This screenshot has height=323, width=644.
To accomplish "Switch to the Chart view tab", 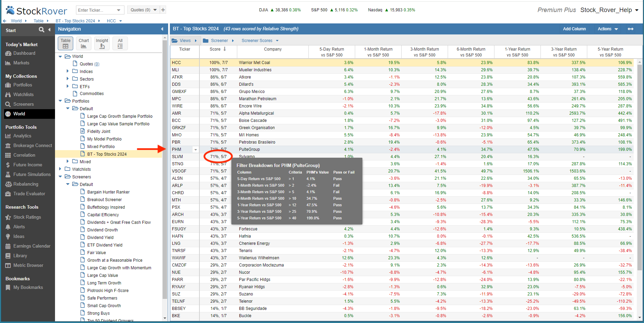I will point(84,43).
